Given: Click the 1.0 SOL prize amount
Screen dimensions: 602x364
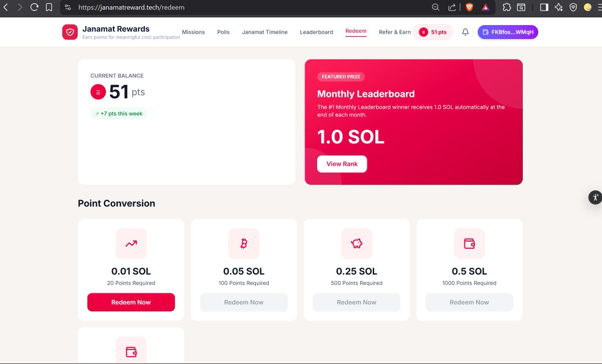Looking at the screenshot, I should click(351, 137).
